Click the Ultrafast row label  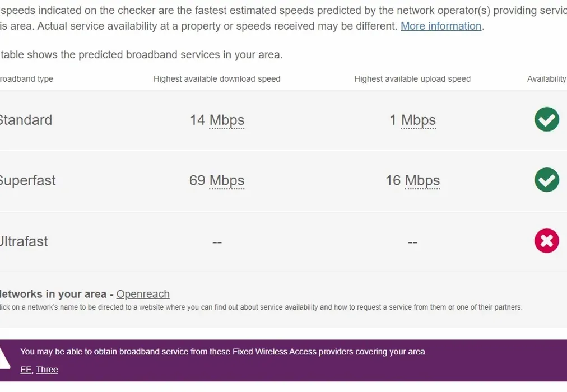click(x=24, y=241)
